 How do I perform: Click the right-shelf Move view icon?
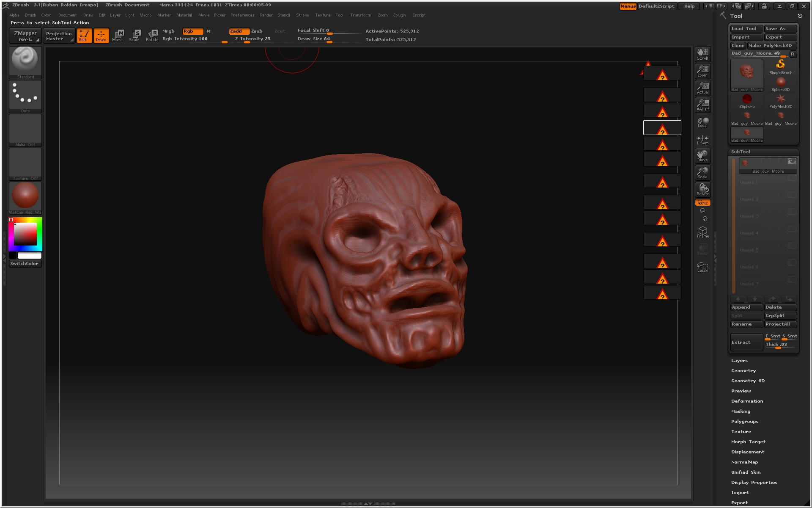click(702, 155)
